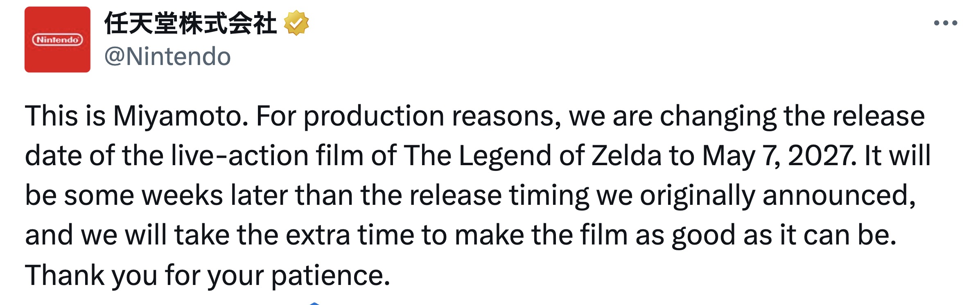The width and height of the screenshot is (980, 305).
Task: Click the words "For production reasons"
Action: click(408, 116)
